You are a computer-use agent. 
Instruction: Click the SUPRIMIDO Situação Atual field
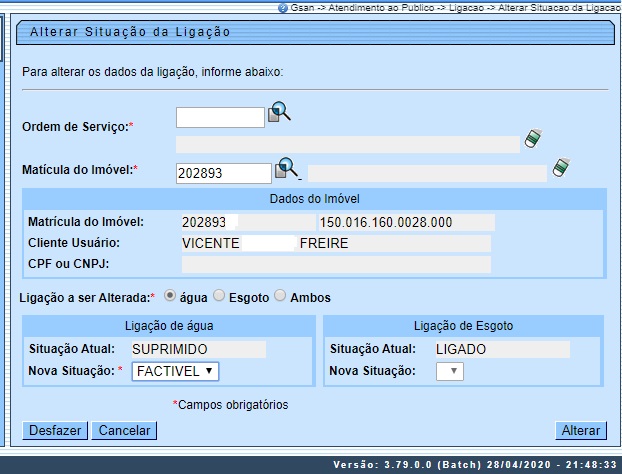click(198, 349)
